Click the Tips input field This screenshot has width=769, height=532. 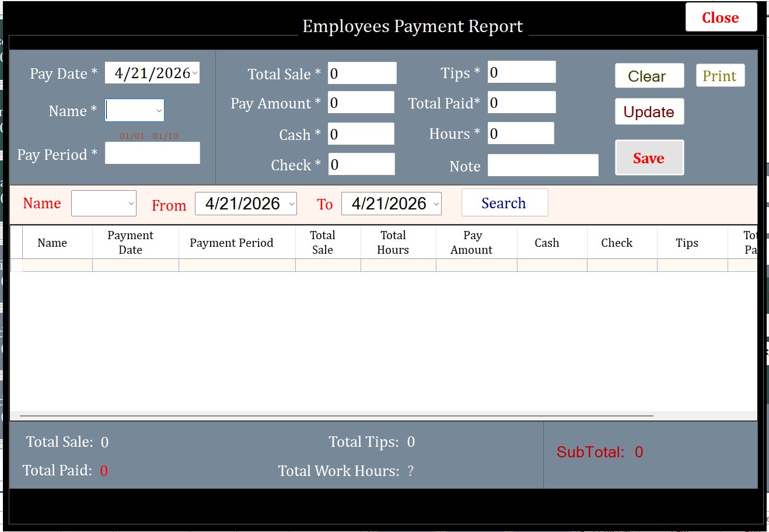pyautogui.click(x=522, y=72)
